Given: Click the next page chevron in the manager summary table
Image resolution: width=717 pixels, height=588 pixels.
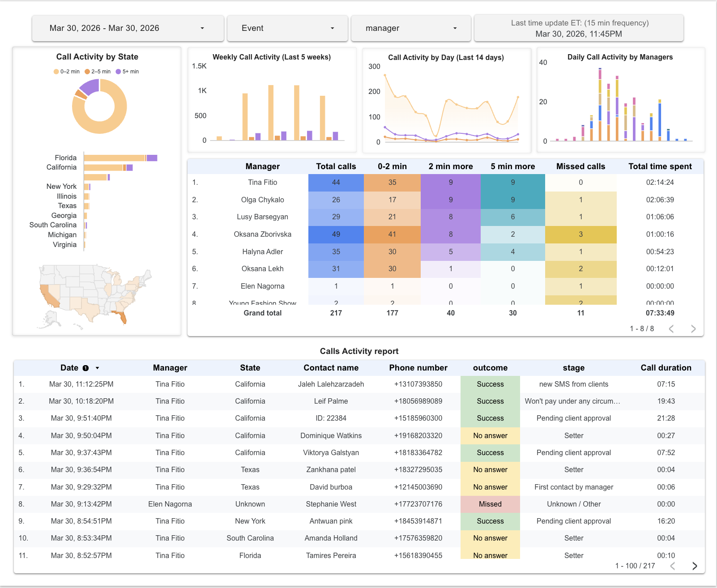Looking at the screenshot, I should [693, 328].
